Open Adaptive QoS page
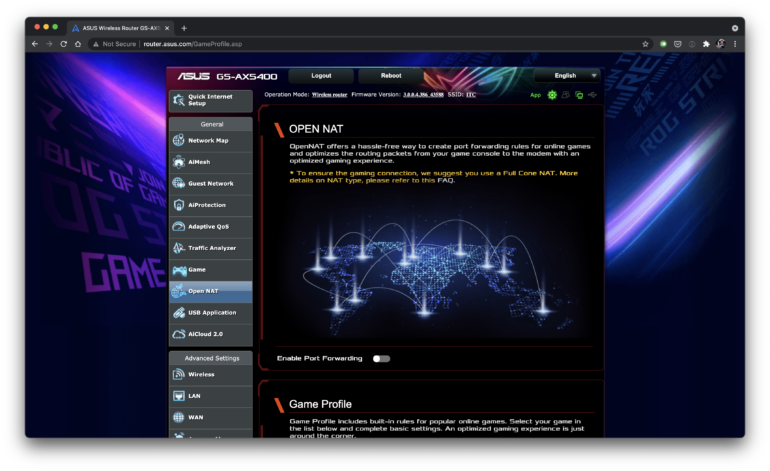The width and height of the screenshot is (770, 471). (211, 227)
